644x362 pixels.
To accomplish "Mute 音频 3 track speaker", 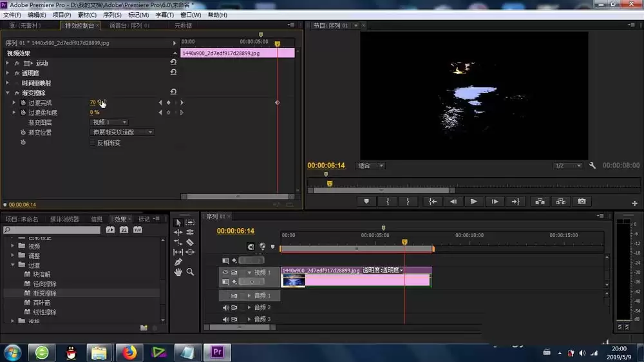I will (x=225, y=319).
